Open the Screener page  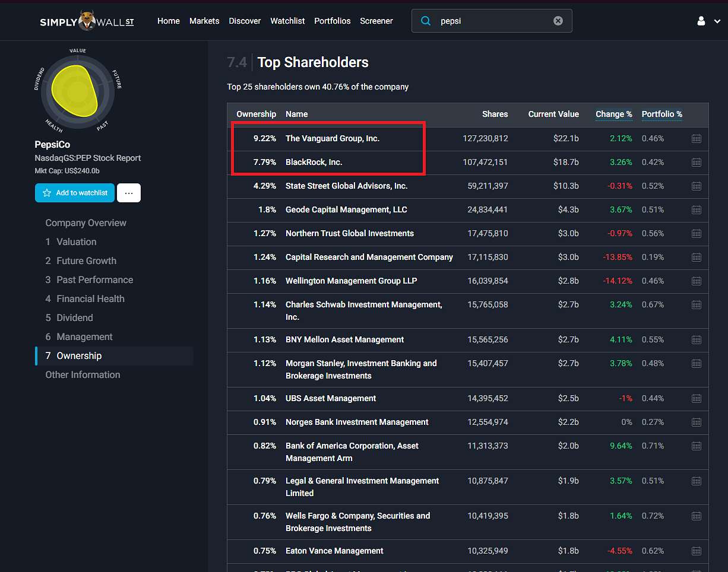point(376,21)
